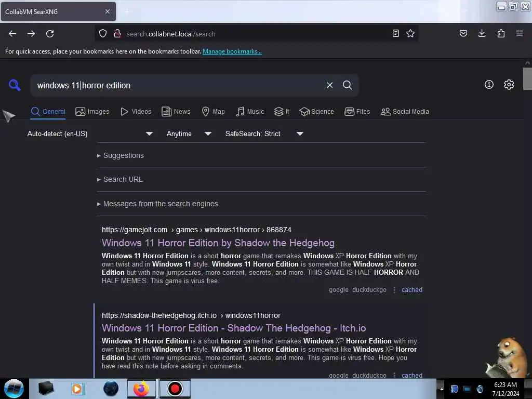The height and width of the screenshot is (399, 532).
Task: Click the gamejolt.com result URL
Action: point(196,230)
